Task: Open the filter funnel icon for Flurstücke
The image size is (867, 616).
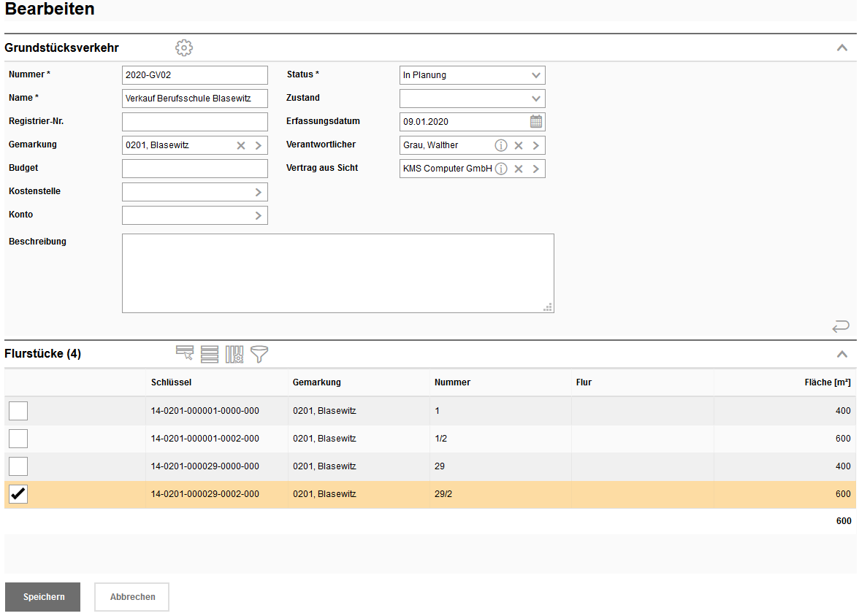Action: (259, 354)
